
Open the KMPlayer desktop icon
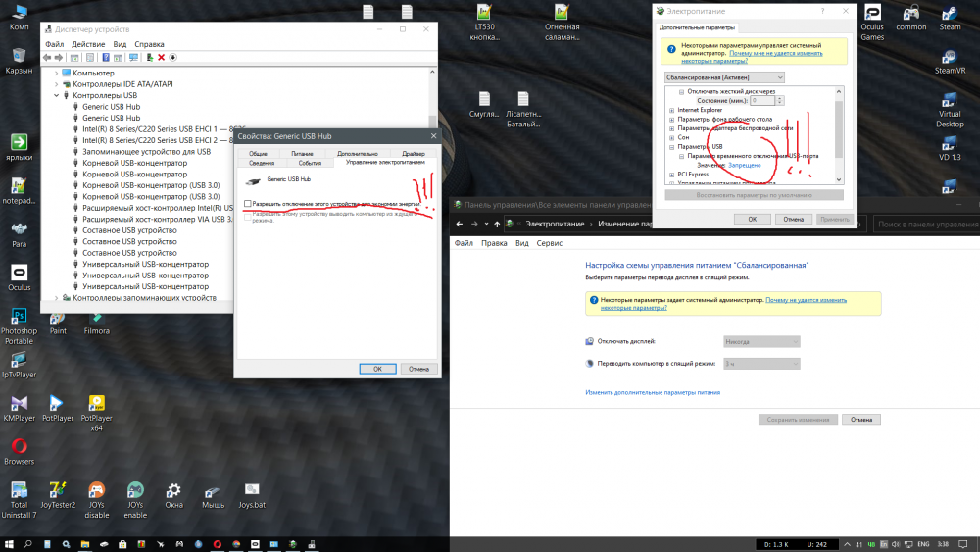[19, 408]
